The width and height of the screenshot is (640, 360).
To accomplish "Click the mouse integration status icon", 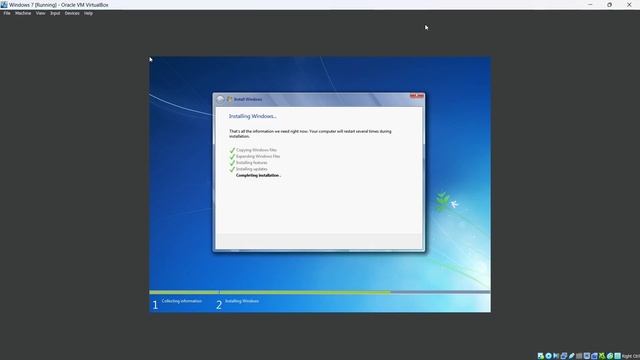I will (x=610, y=356).
